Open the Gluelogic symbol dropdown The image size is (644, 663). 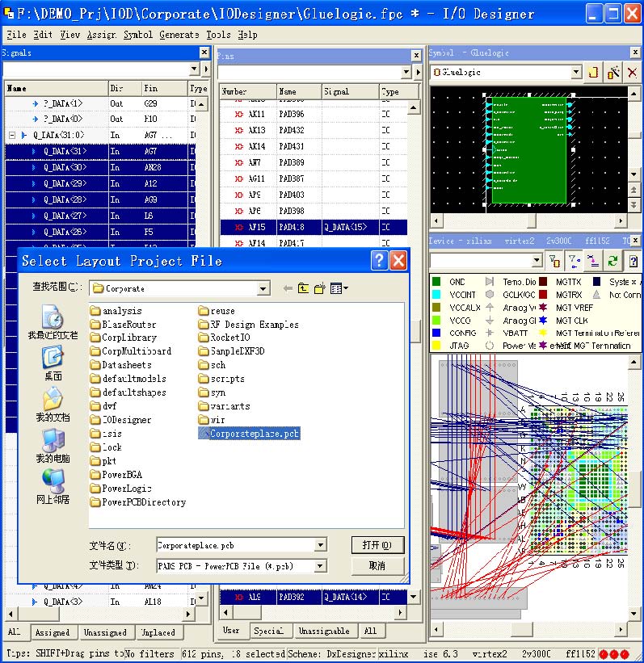pos(575,73)
